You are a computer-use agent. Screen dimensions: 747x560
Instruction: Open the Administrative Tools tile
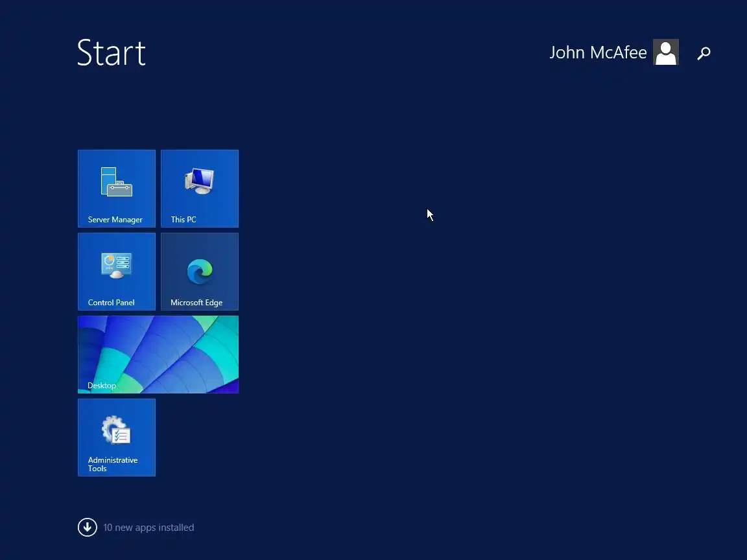tap(117, 437)
